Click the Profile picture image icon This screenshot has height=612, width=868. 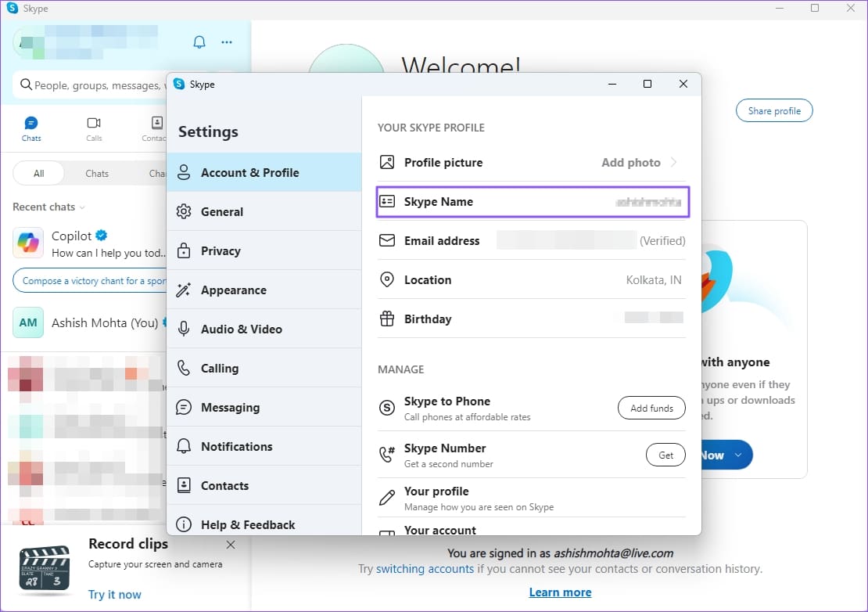click(386, 163)
